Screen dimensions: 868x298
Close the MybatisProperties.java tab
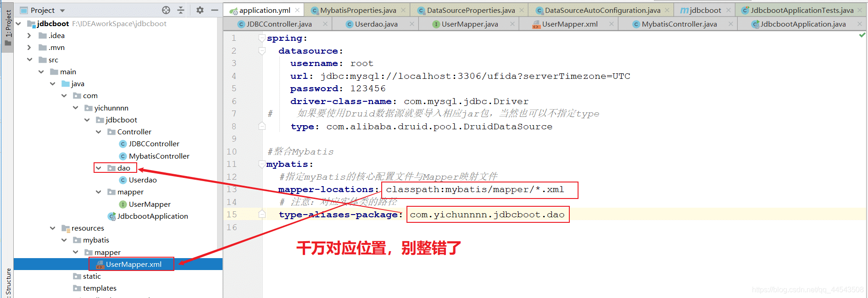(x=403, y=10)
